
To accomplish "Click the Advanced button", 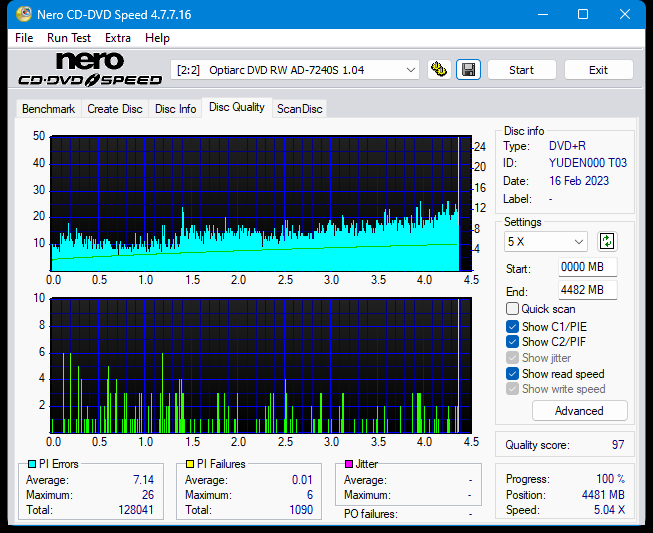I will (x=579, y=411).
